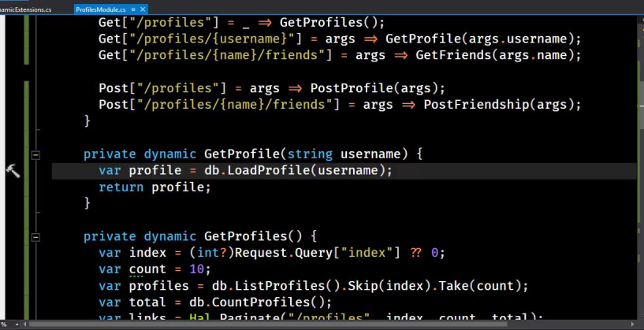Click db.CountProfiles() call
The height and width of the screenshot is (330, 644).
257,302
